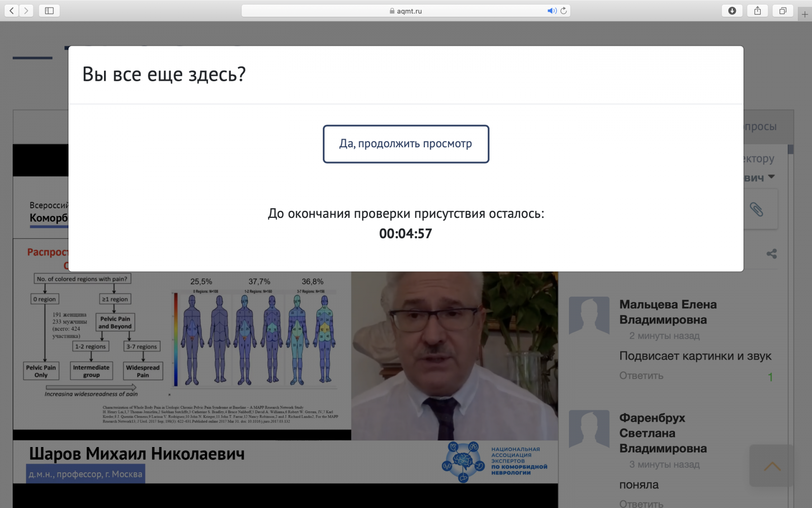This screenshot has width=812, height=508.
Task: Show all tabs overview button
Action: click(783, 11)
